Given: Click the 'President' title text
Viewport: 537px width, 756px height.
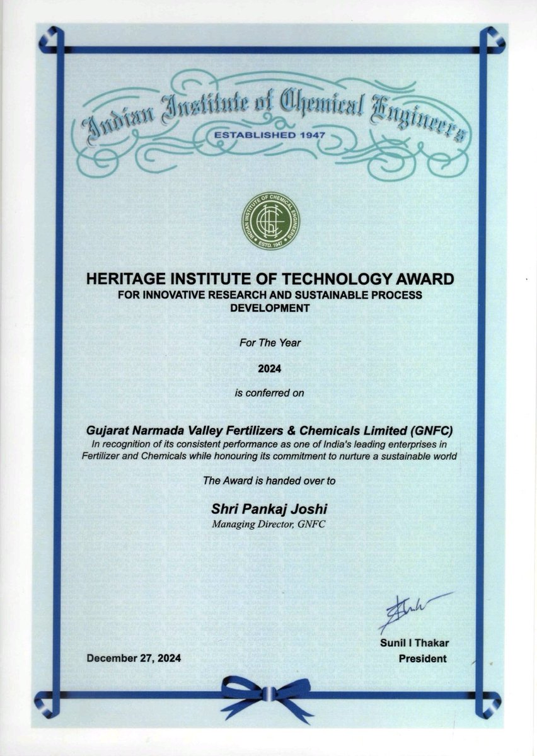Looking at the screenshot, I should coord(423,659).
